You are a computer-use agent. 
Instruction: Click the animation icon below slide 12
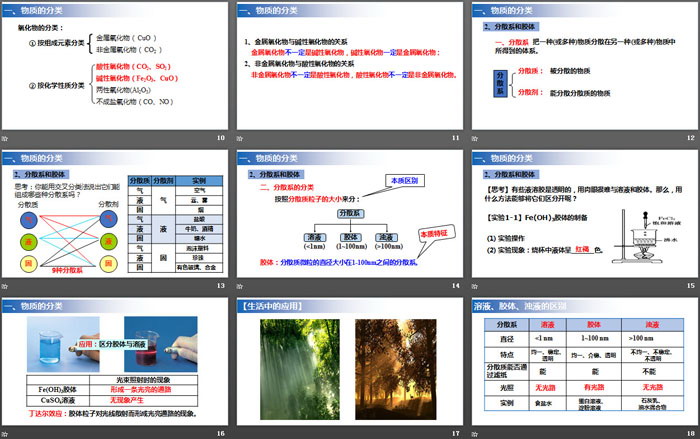(x=475, y=137)
